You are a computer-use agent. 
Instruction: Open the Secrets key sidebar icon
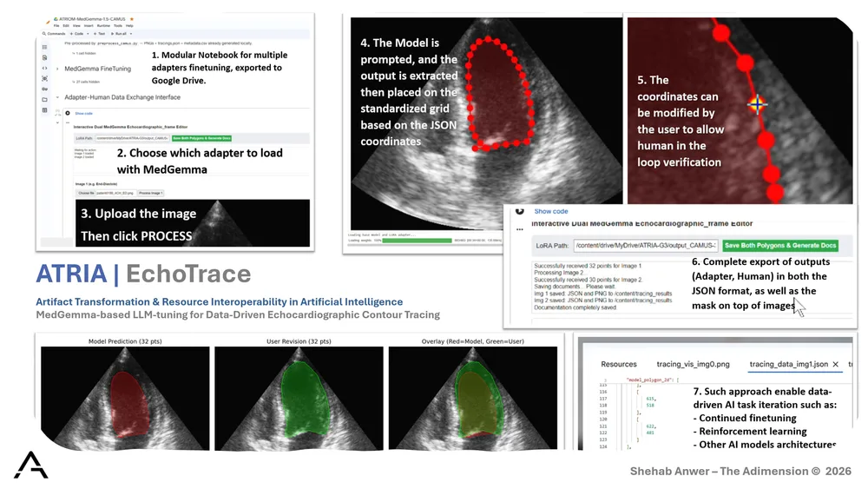(45, 89)
